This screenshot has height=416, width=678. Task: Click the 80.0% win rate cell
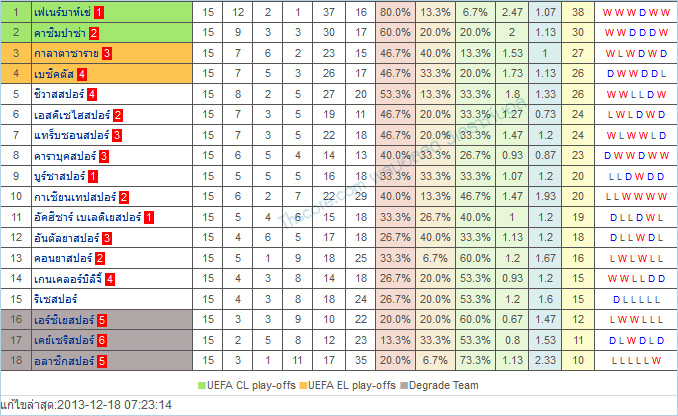click(395, 12)
